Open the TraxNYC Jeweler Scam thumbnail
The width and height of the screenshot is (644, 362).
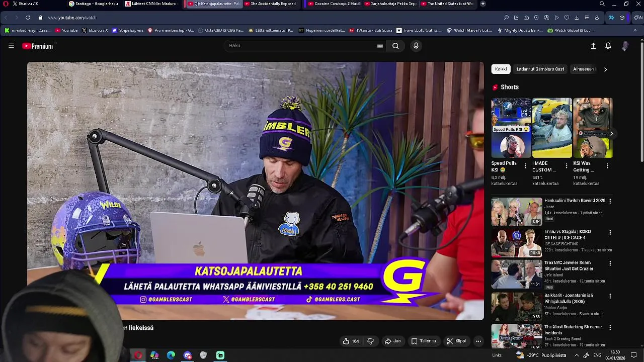pyautogui.click(x=517, y=274)
